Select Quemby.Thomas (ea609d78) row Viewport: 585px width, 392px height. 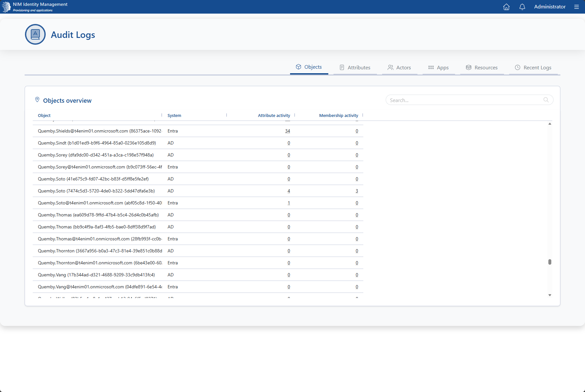(198, 215)
